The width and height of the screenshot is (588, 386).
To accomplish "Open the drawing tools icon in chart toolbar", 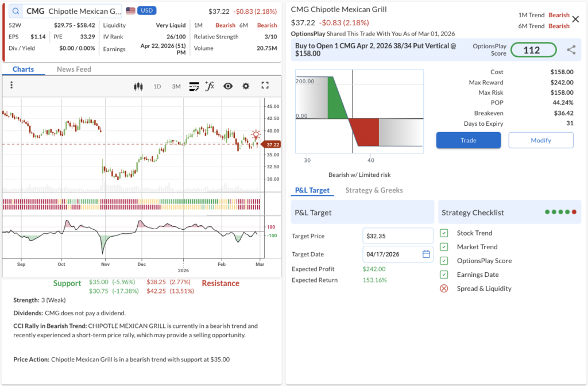I will 194,86.
